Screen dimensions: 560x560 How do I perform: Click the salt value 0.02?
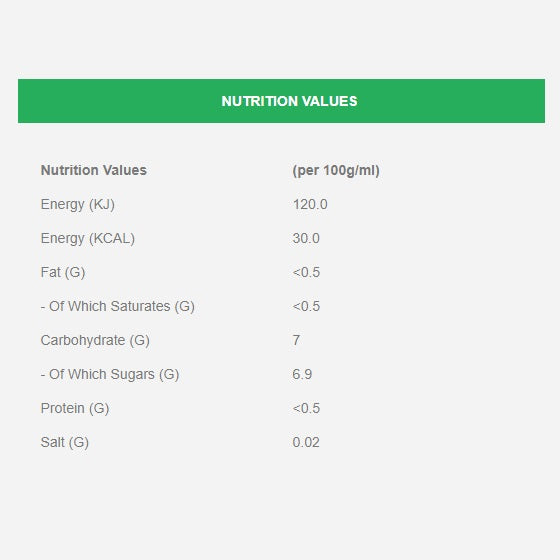pos(306,442)
